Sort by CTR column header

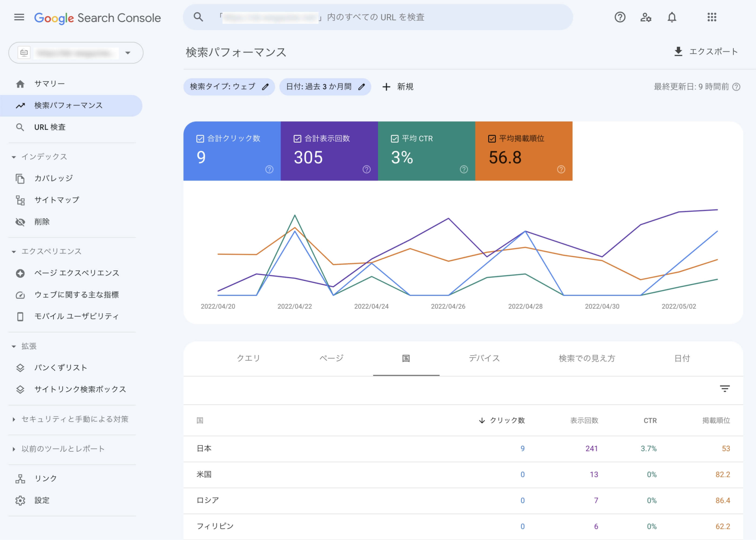[x=650, y=420]
